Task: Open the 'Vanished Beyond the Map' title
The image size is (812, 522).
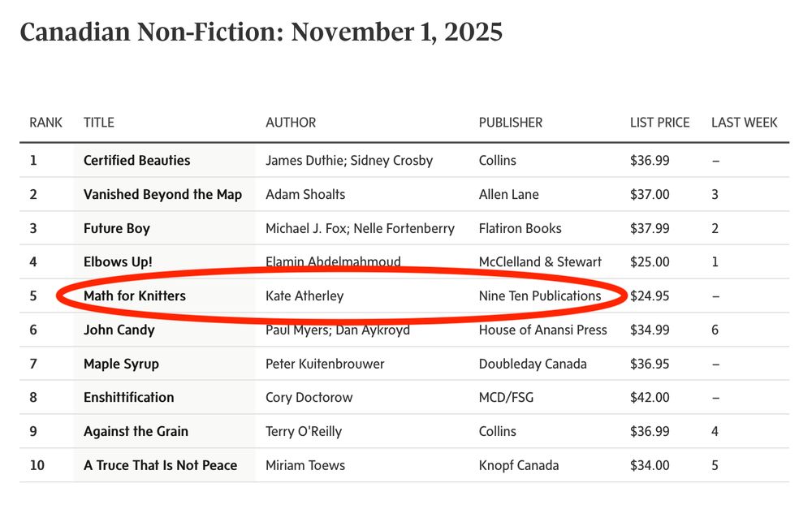Action: (x=162, y=194)
